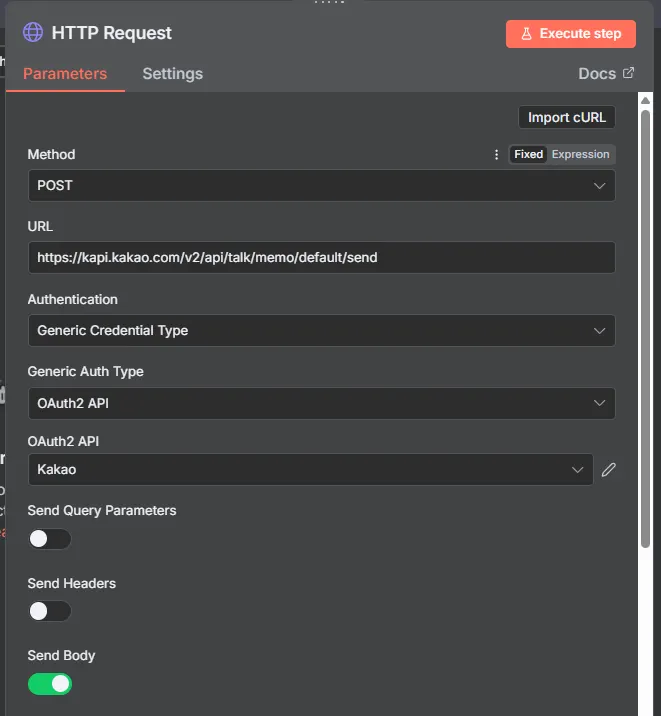This screenshot has height=716, width=661.
Task: Expand the OAuth2 API Kakao credential dropdown
Action: click(x=310, y=470)
